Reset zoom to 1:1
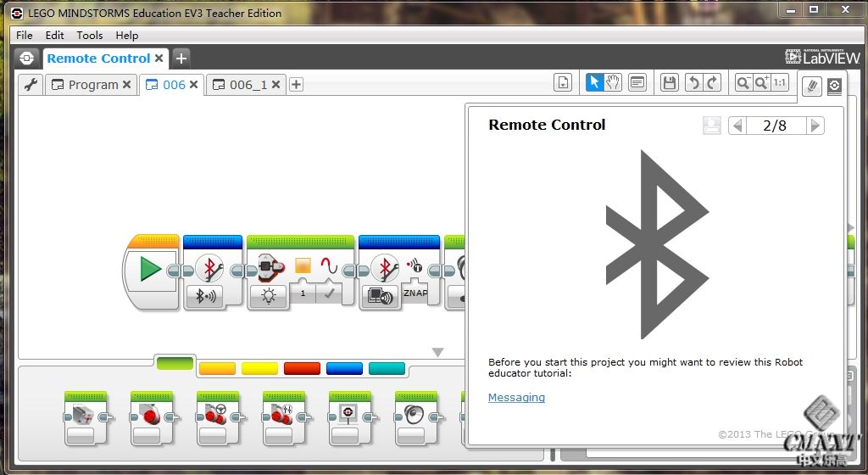868x475 pixels. 780,82
